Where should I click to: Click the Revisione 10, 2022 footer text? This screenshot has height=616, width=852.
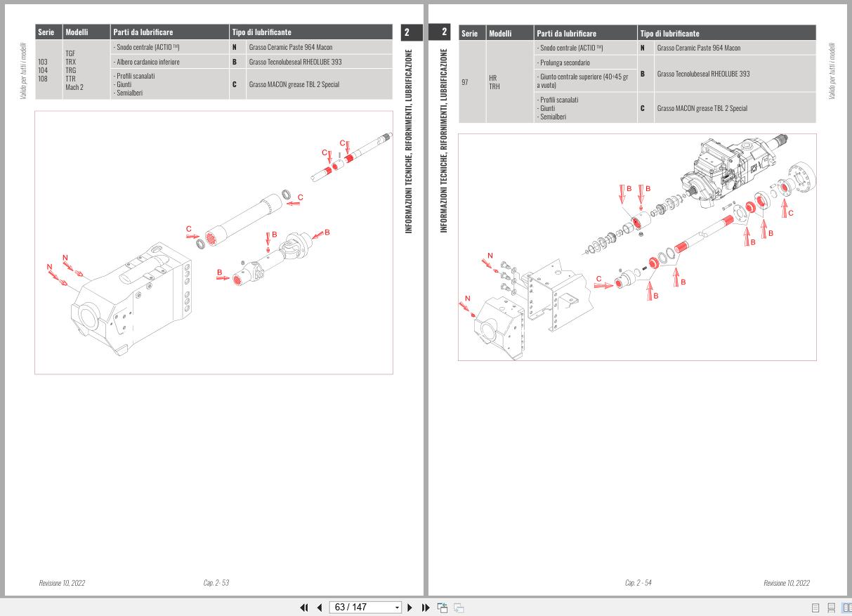(x=63, y=582)
